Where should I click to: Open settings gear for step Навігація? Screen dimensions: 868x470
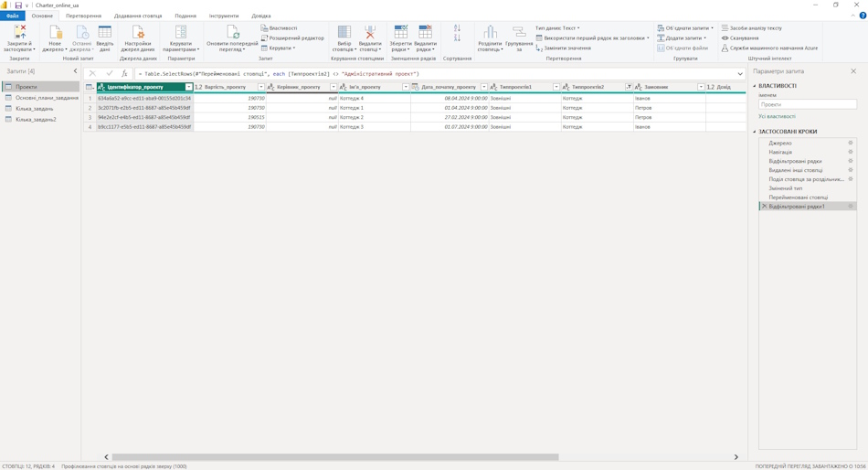[x=851, y=152]
